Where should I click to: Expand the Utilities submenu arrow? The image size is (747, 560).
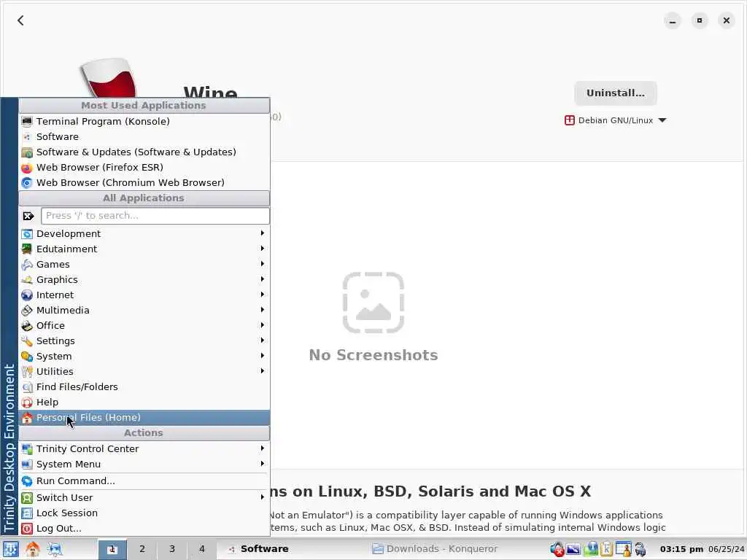pos(263,371)
